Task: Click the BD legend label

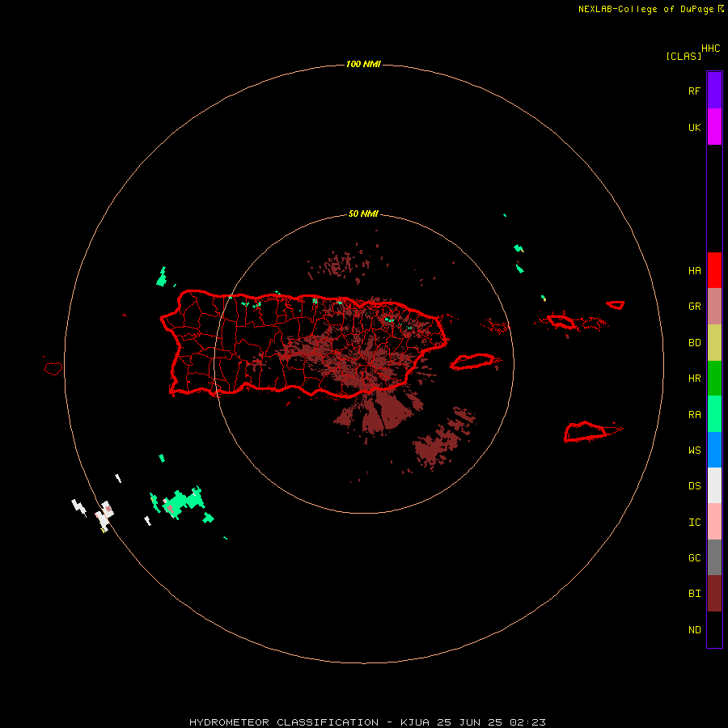Action: point(694,343)
